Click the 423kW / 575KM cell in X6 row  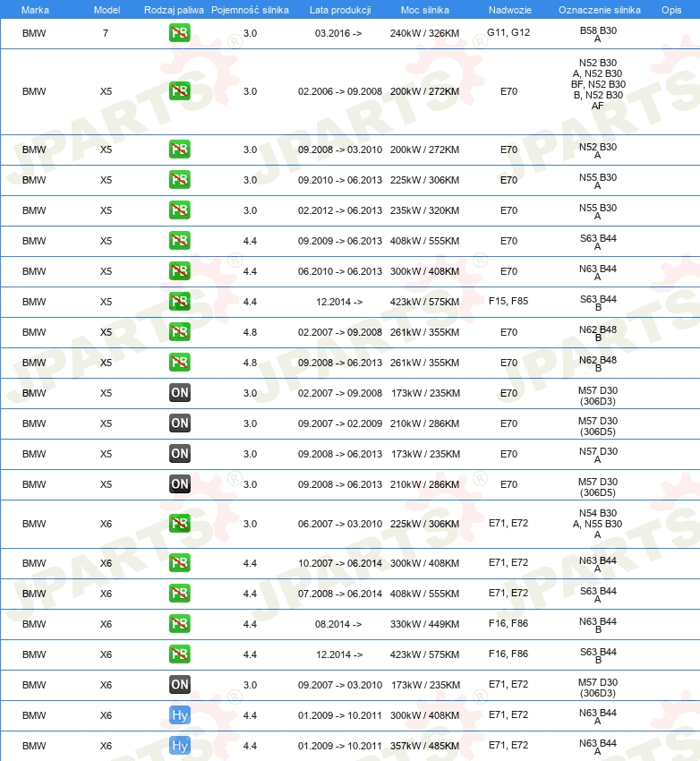[x=424, y=654]
